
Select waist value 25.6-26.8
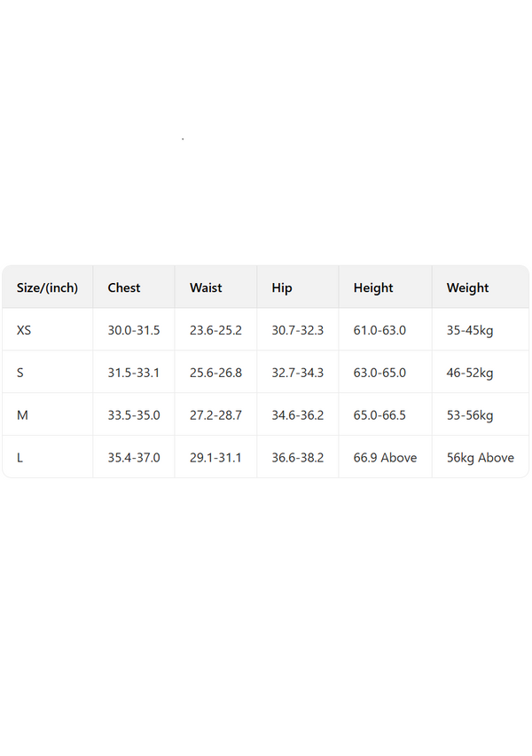(215, 373)
